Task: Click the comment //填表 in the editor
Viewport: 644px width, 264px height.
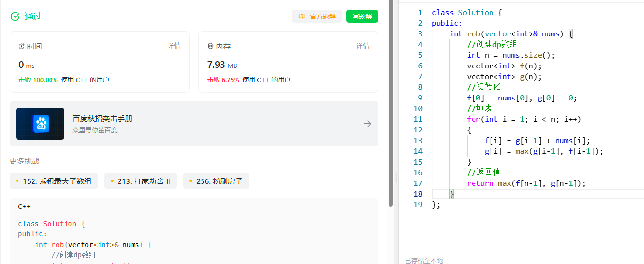Action: (480, 109)
